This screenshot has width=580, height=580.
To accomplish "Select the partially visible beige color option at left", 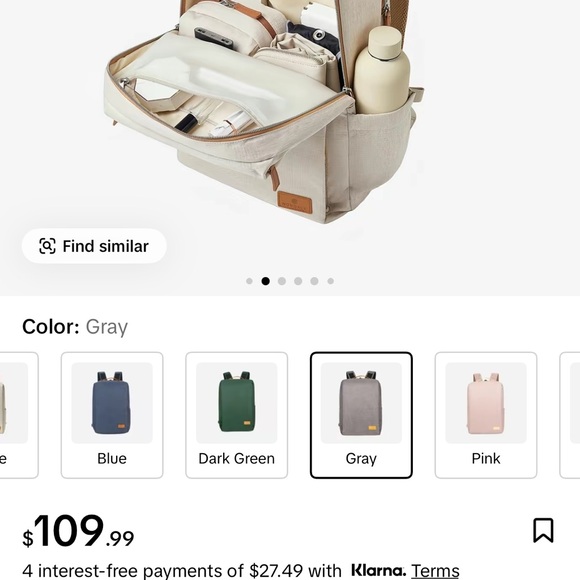I will coord(19,415).
